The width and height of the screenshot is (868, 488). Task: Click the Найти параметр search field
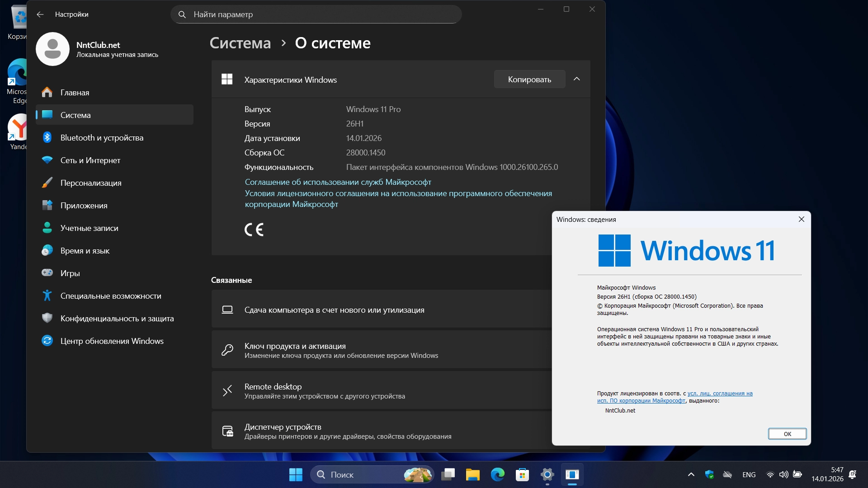[x=316, y=14]
